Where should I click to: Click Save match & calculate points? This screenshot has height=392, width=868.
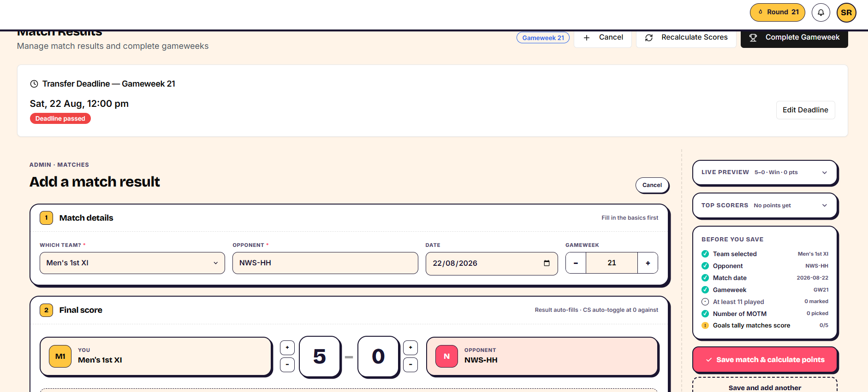point(765,360)
